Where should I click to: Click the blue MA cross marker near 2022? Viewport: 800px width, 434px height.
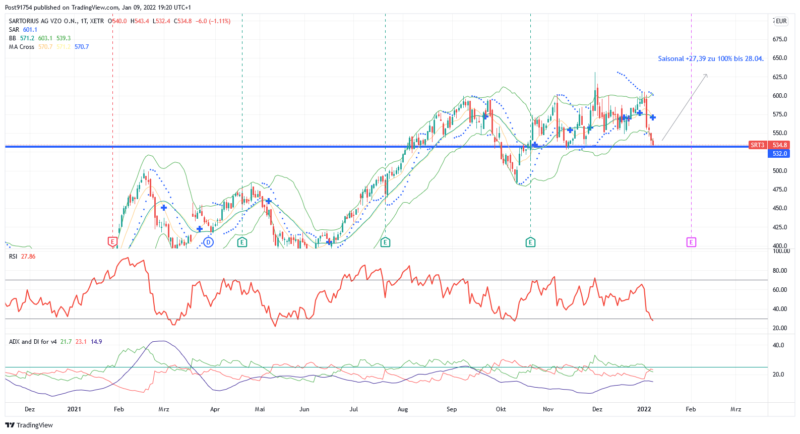point(652,118)
